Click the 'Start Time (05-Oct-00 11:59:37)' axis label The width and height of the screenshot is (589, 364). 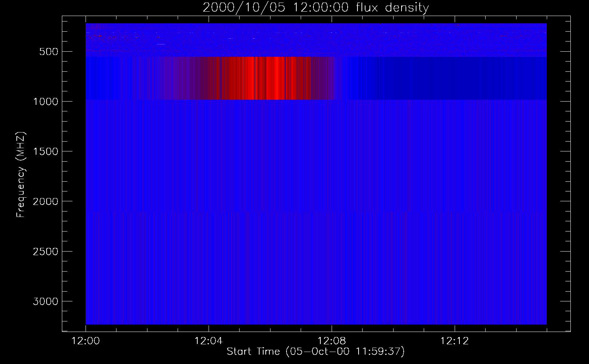point(316,352)
